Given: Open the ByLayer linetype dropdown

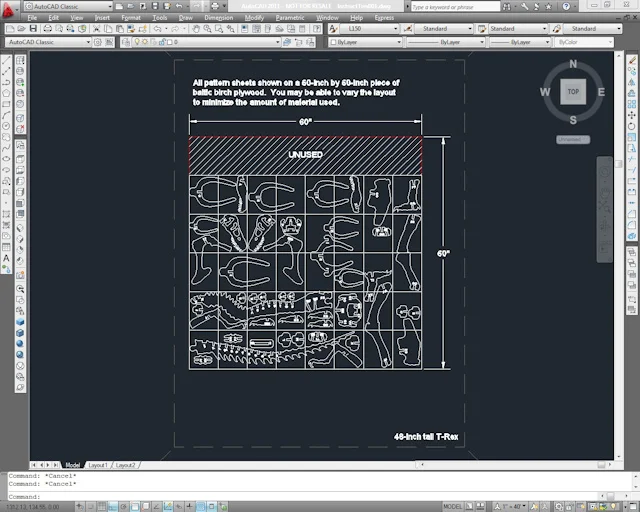Looking at the screenshot, I should click(x=482, y=42).
